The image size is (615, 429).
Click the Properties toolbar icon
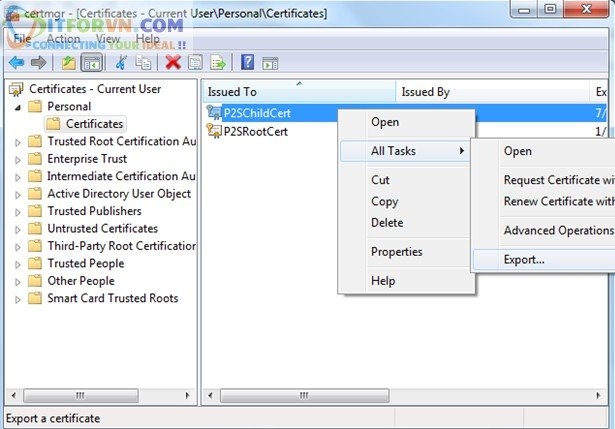click(x=196, y=63)
